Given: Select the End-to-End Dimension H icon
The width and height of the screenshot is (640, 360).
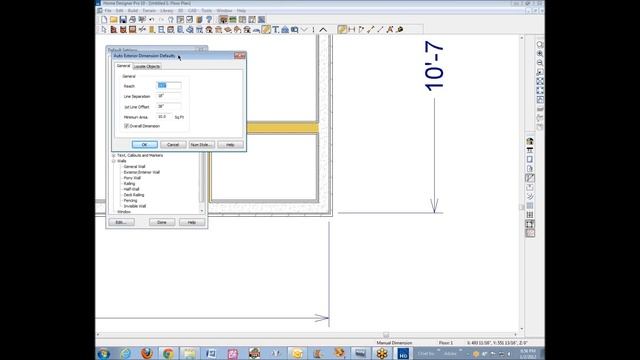Looking at the screenshot, I should [x=351, y=29].
